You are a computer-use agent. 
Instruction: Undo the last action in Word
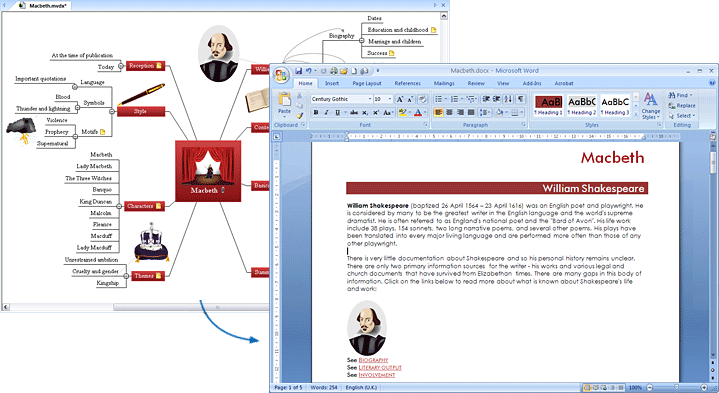309,71
